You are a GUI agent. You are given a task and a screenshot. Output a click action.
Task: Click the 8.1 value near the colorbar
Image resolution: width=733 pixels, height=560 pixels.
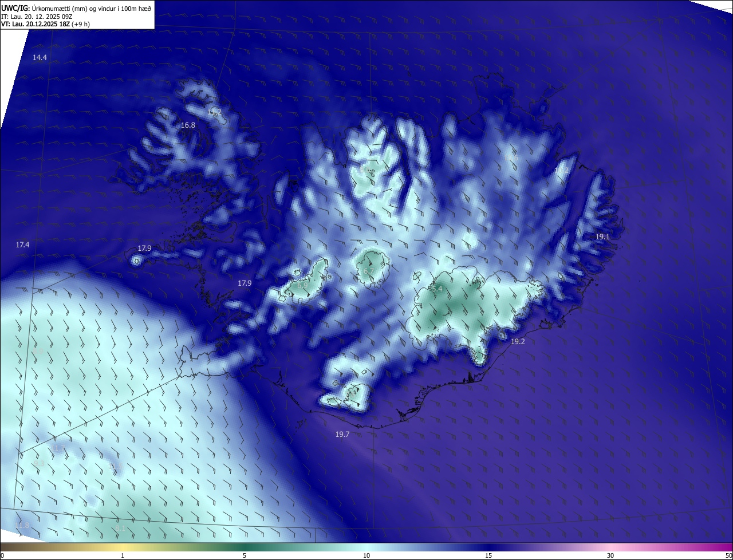(x=120, y=528)
